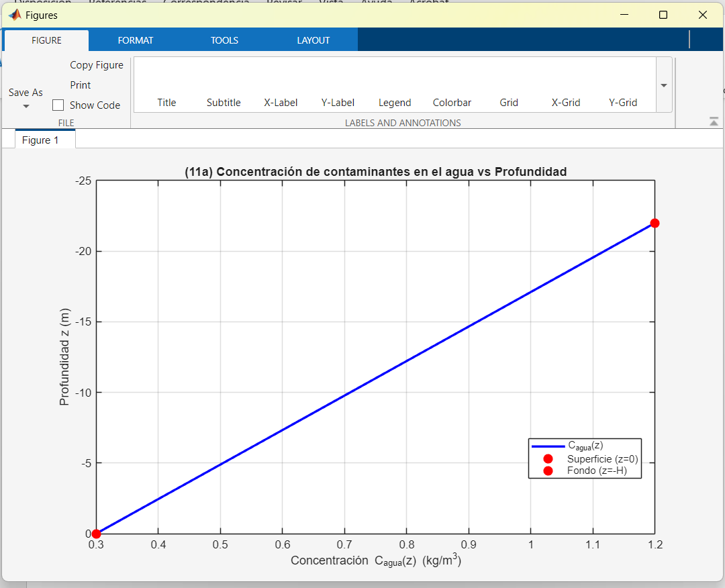The width and height of the screenshot is (725, 588).
Task: Collapse the ribbon toolstrip
Action: [714, 121]
